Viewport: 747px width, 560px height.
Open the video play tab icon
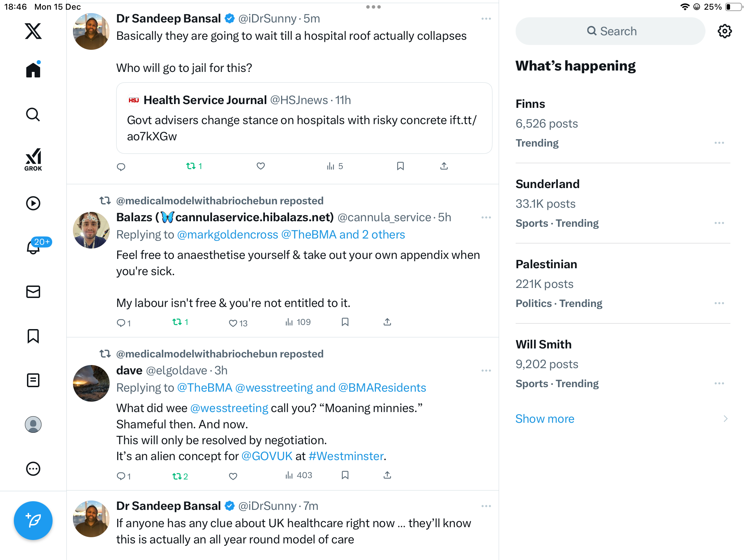pyautogui.click(x=33, y=203)
